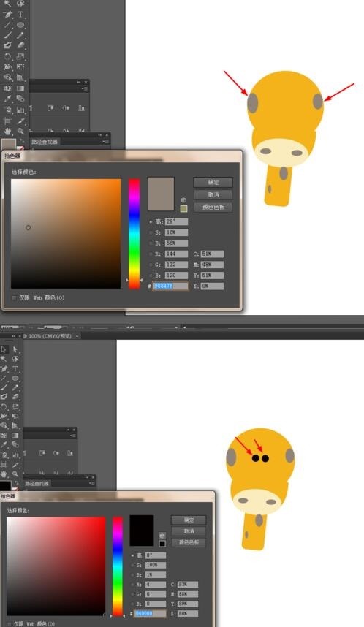Collapse 路径查找器 panel near the black fill swatch
Screen dimensions: 364x627
(x=87, y=477)
